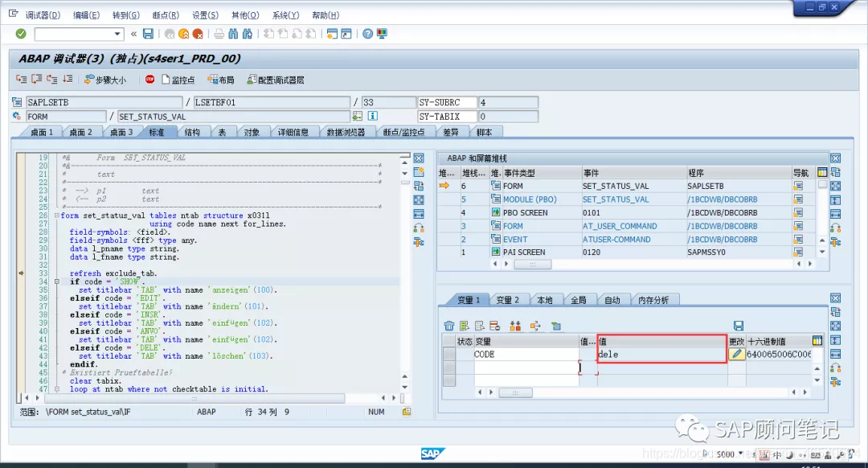868x468 pixels.
Task: Click the stack table horizontal scrollbar thumb
Action: [533, 265]
